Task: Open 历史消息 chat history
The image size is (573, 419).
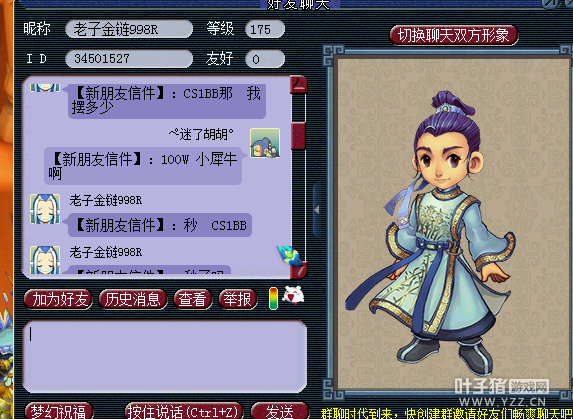Action: point(133,299)
